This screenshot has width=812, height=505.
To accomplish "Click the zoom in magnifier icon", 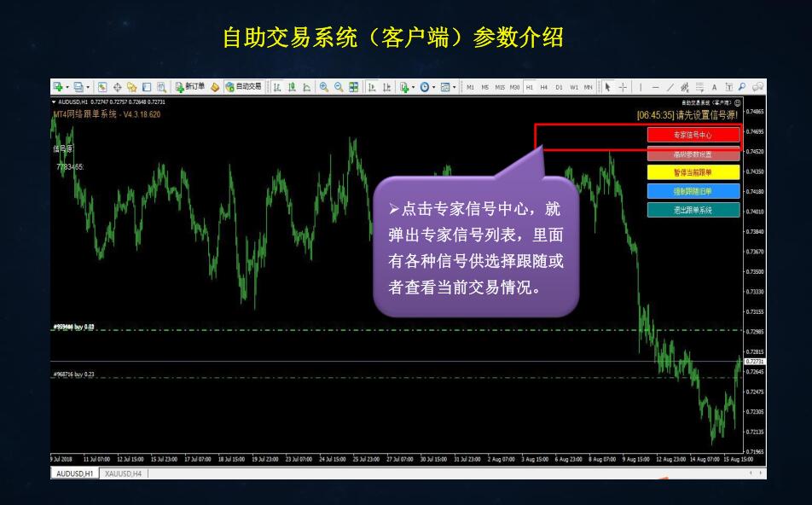I will click(x=324, y=86).
